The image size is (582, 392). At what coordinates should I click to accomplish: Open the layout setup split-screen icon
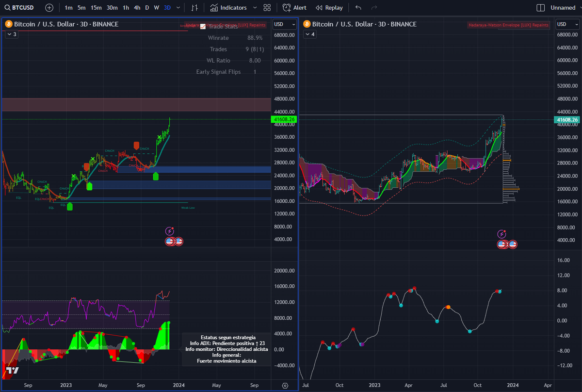tap(541, 8)
